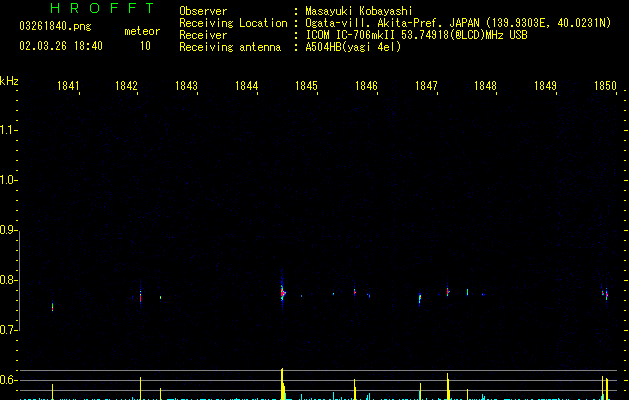Click the meteor echo just before 1847
The image size is (629, 400).
pyautogui.click(x=420, y=299)
